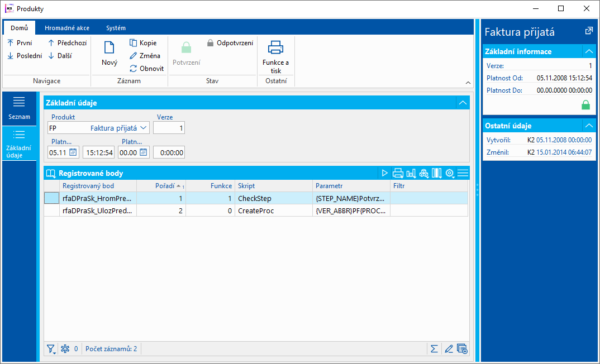The width and height of the screenshot is (600, 364).
Task: Click the K2 app icon in title bar
Action: pyautogui.click(x=9, y=8)
